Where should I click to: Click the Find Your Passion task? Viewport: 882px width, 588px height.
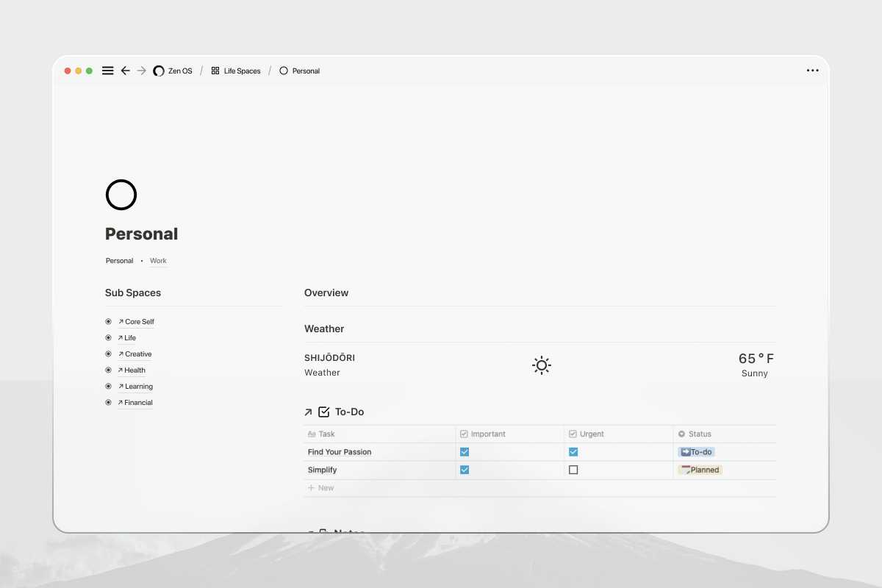click(x=340, y=452)
